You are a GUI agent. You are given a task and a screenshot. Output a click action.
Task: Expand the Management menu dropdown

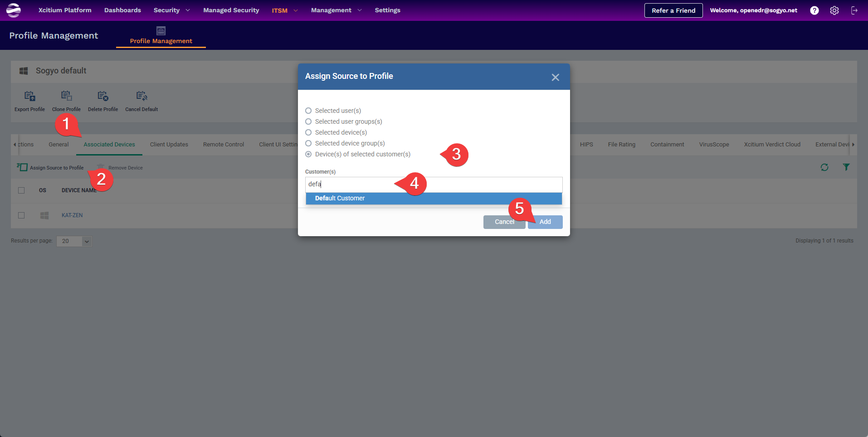(336, 10)
